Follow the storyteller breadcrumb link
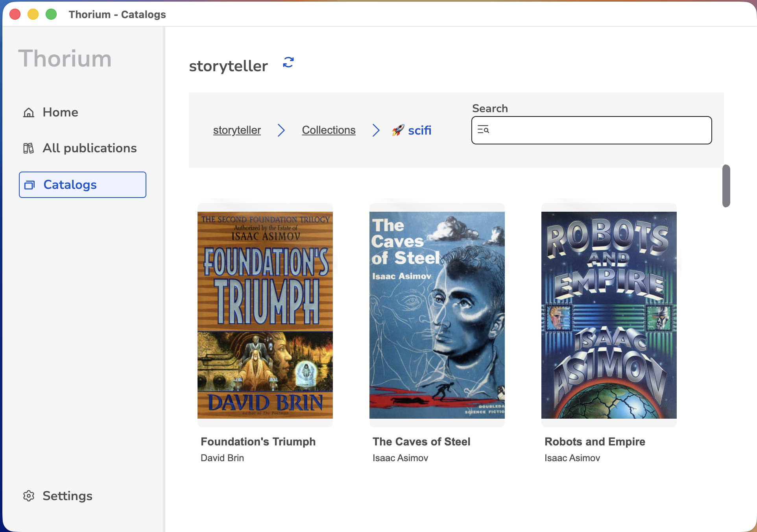The width and height of the screenshot is (757, 532). 237,130
